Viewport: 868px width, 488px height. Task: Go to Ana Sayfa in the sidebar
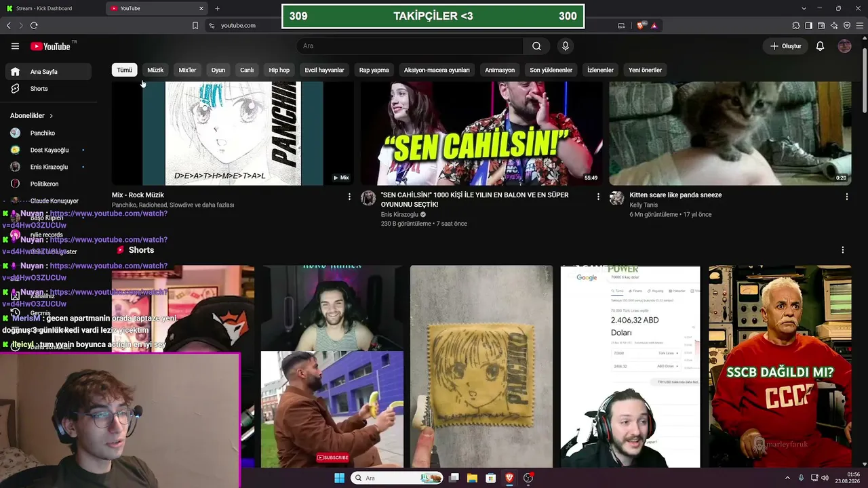coord(48,72)
